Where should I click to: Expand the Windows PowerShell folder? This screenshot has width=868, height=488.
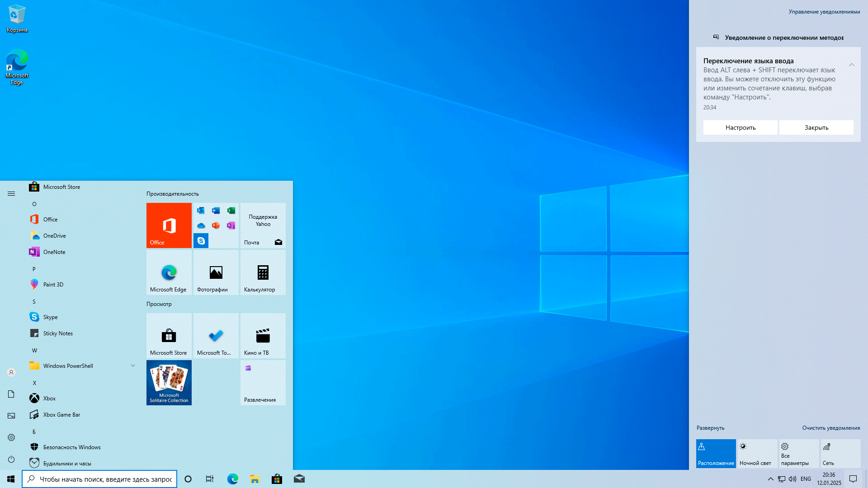point(133,366)
